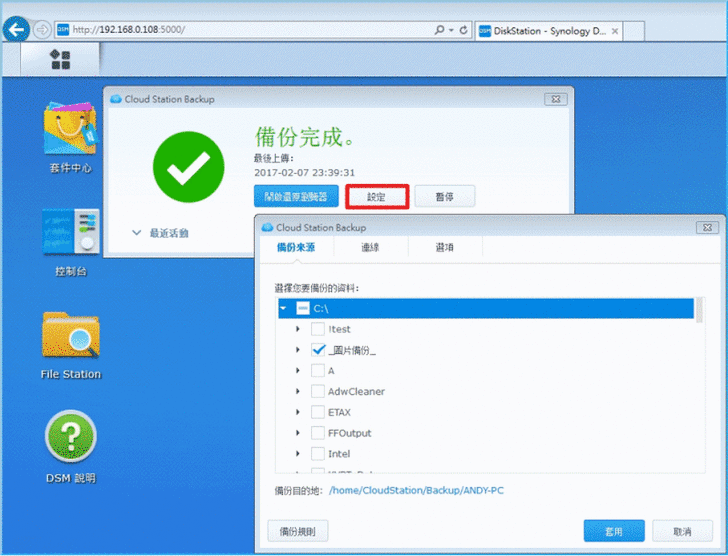This screenshot has width=728, height=556.
Task: Switch to the 連線 tab
Action: pyautogui.click(x=370, y=247)
